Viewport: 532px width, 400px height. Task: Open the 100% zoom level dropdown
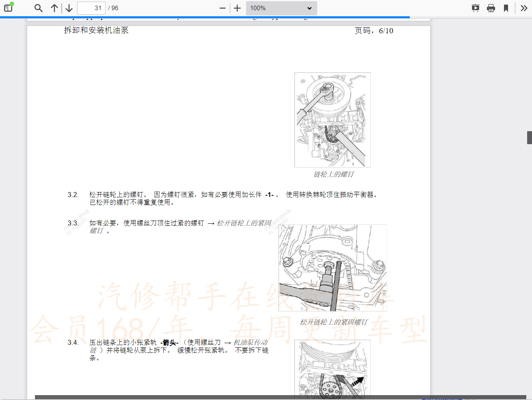click(281, 8)
